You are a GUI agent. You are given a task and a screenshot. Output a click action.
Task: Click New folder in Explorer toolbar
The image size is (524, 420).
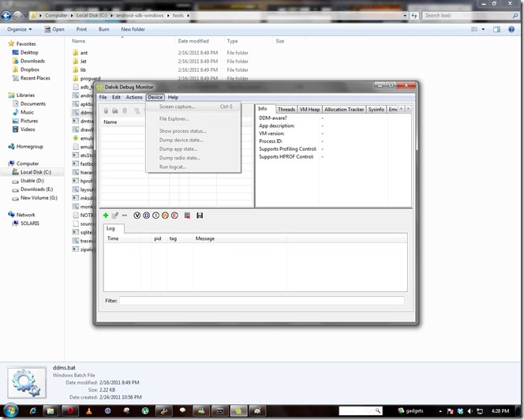click(x=133, y=29)
